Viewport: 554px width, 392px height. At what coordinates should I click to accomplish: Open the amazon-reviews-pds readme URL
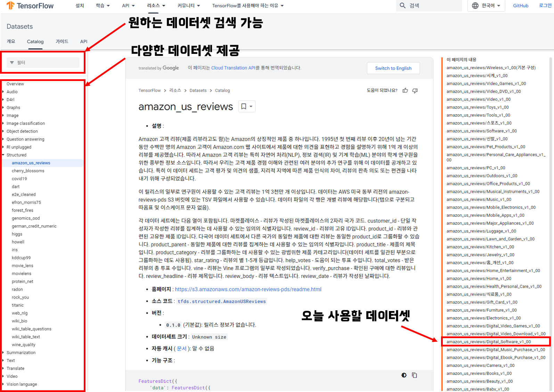(x=248, y=289)
